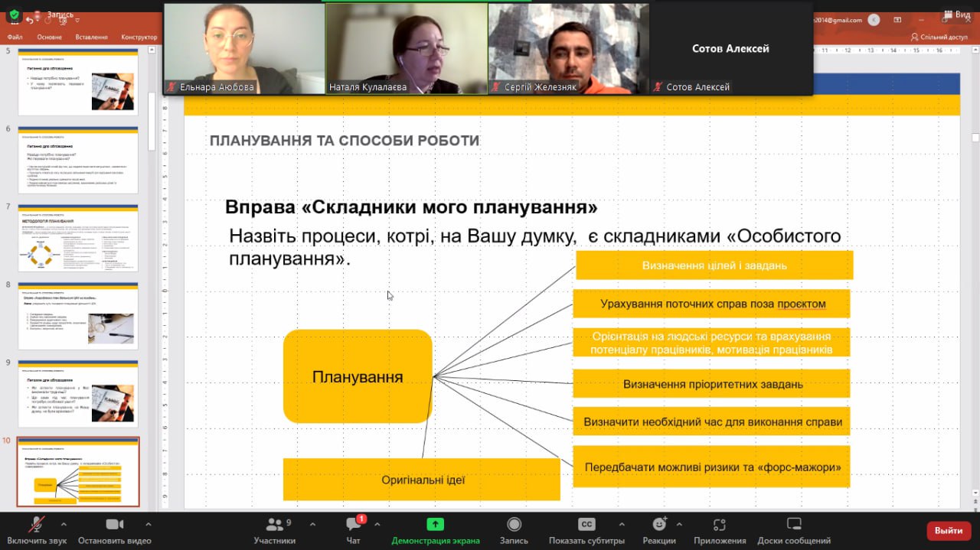Select the Орієнтація на людські ресурси box
The image size is (980, 550).
tap(712, 343)
